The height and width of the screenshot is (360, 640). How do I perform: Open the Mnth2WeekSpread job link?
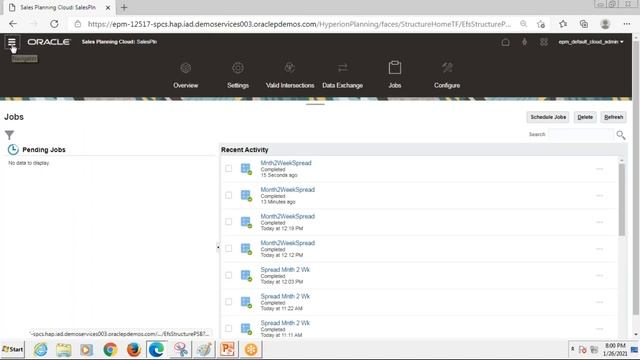coord(286,163)
